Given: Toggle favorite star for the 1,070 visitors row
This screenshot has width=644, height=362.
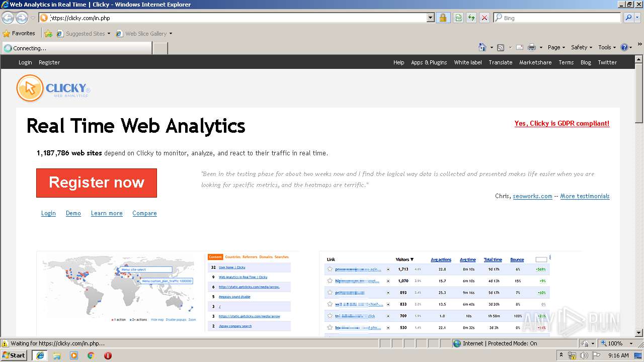Looking at the screenshot, I should (330, 281).
